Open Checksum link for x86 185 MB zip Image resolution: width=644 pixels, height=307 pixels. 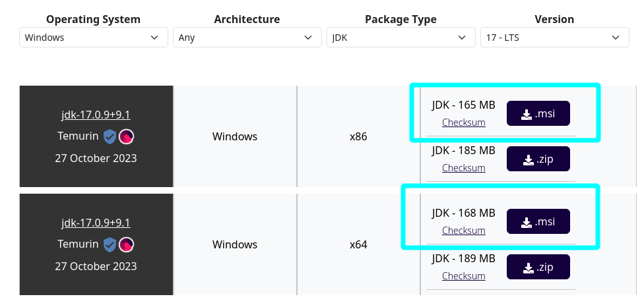click(463, 168)
